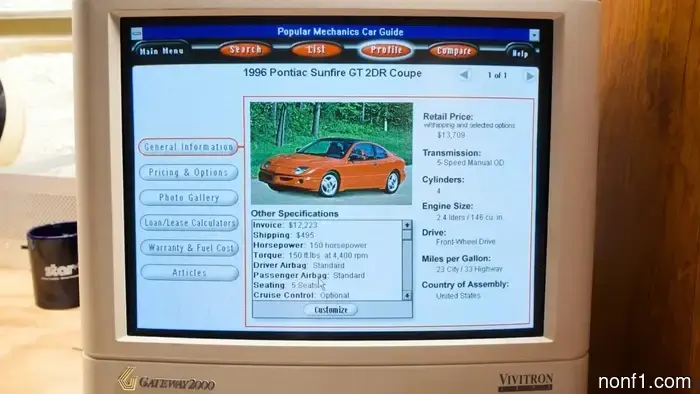This screenshot has height=394, width=700.
Task: Click the 1996 Pontiac Sunfire GT title
Action: tap(332, 73)
